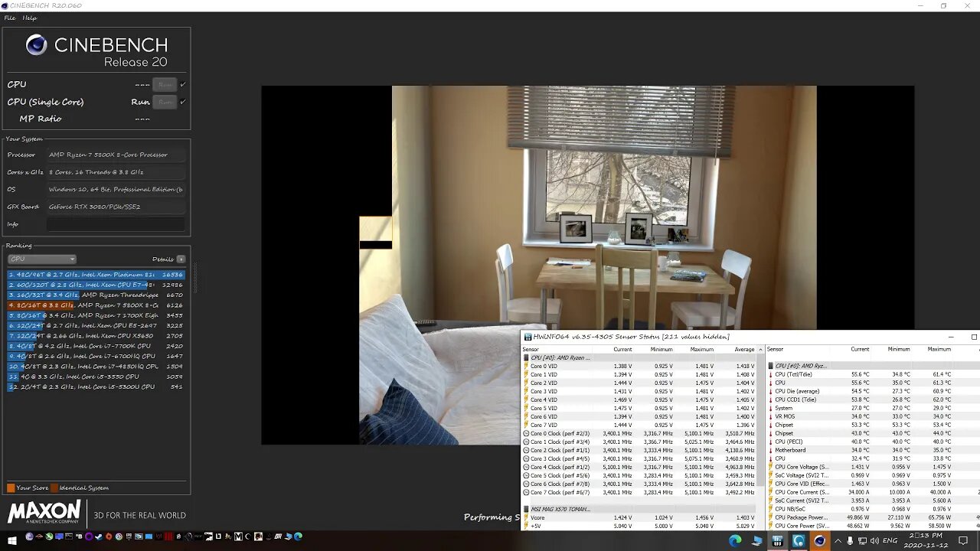Select ranking row 5 AMD Ryzen 7 1700X

click(x=96, y=315)
